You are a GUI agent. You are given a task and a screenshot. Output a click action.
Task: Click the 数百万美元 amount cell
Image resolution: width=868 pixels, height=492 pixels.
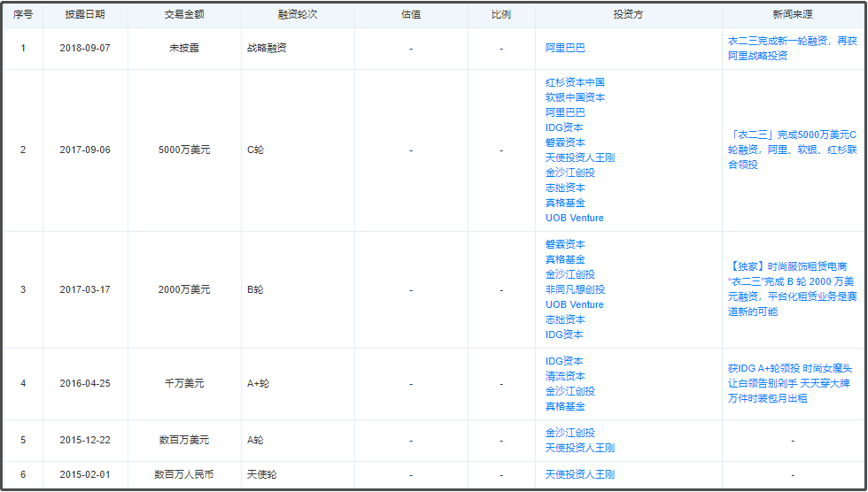184,440
